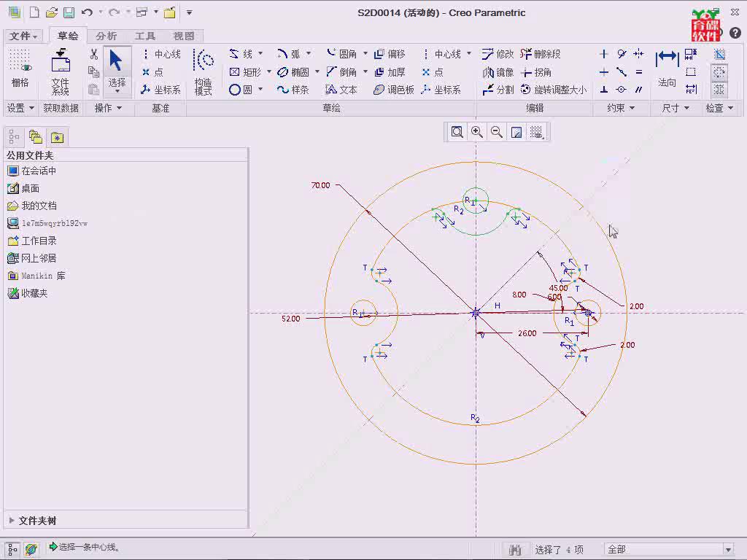Switch to the Sketch ribbon tab
The height and width of the screenshot is (560, 747).
click(x=68, y=36)
